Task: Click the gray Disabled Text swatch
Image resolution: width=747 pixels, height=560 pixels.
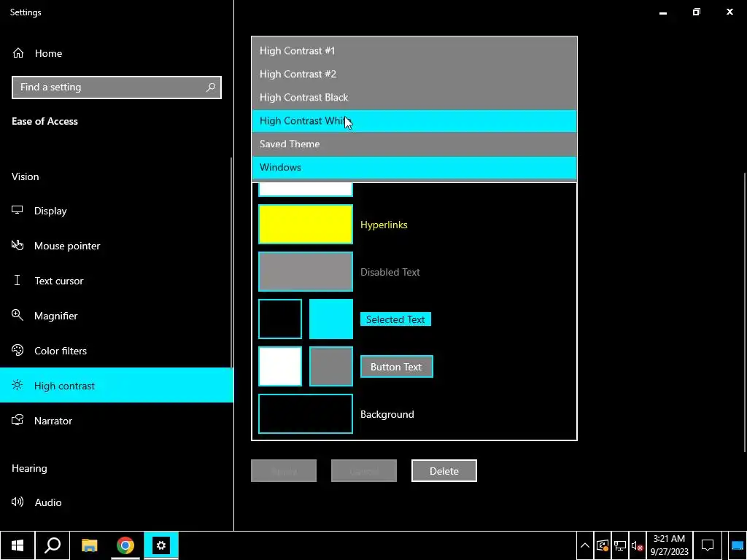Action: [x=306, y=271]
